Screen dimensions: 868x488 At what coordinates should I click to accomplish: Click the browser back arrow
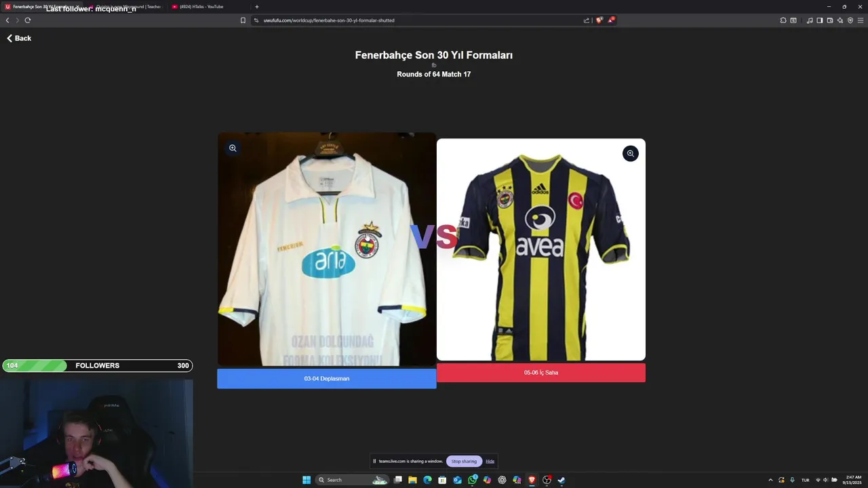[7, 20]
